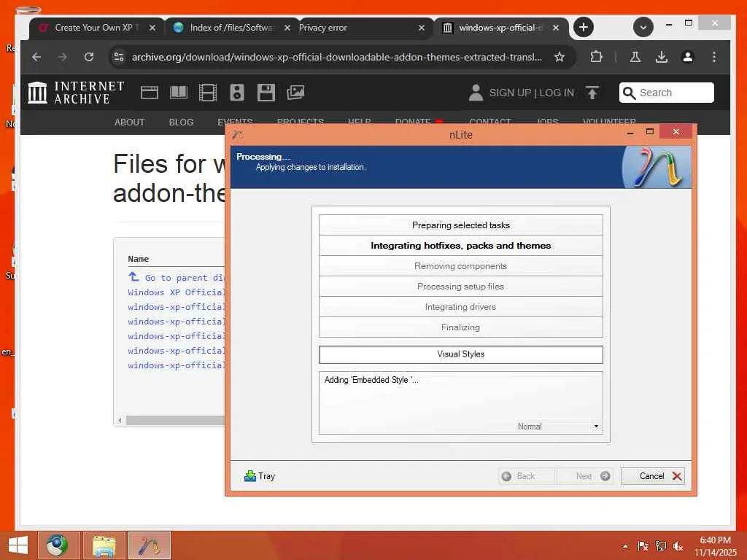Click the Adding 'Embedded Style' log text
The image size is (747, 560).
[x=371, y=380]
